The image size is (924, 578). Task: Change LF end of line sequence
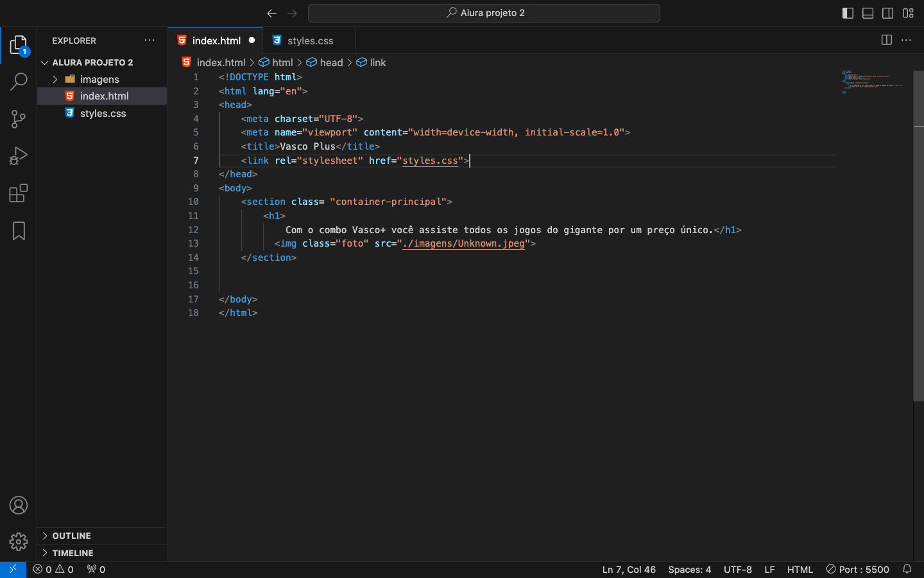(x=769, y=570)
